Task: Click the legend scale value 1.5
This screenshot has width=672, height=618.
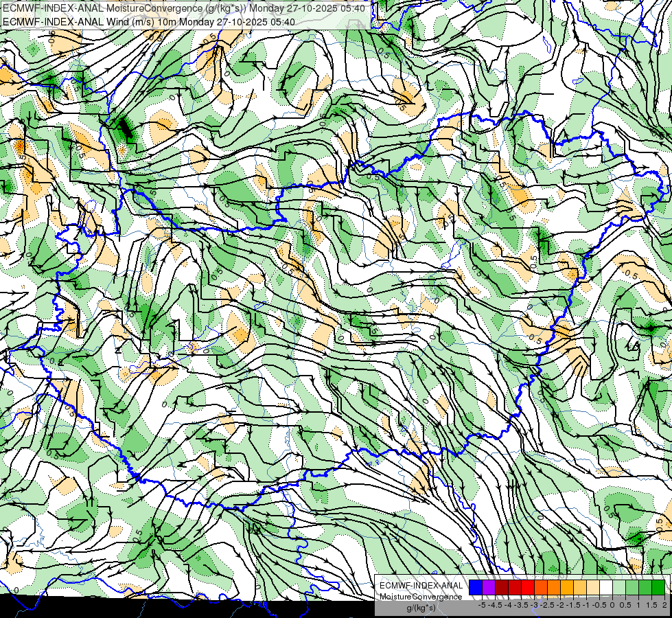Action: [x=651, y=605]
